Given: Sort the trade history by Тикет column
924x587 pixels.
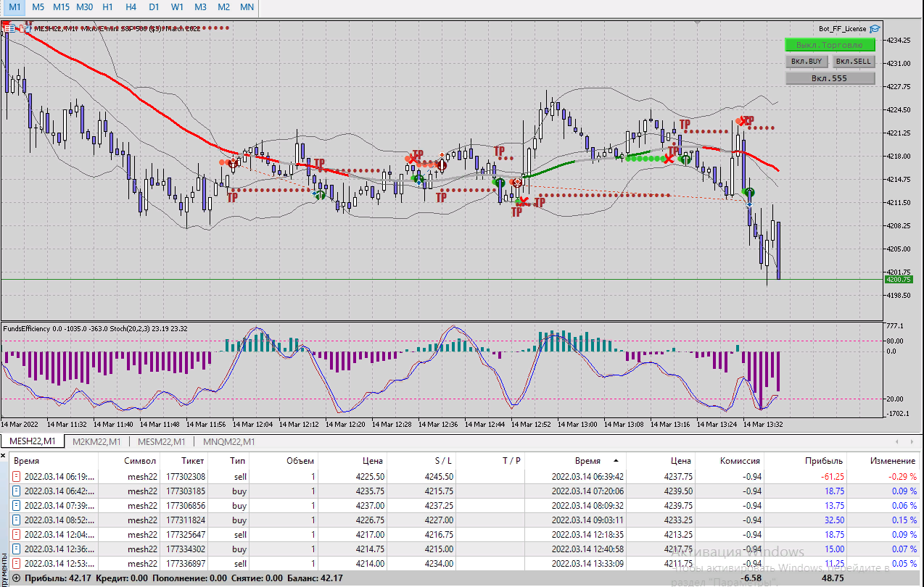Looking at the screenshot, I should 193,460.
